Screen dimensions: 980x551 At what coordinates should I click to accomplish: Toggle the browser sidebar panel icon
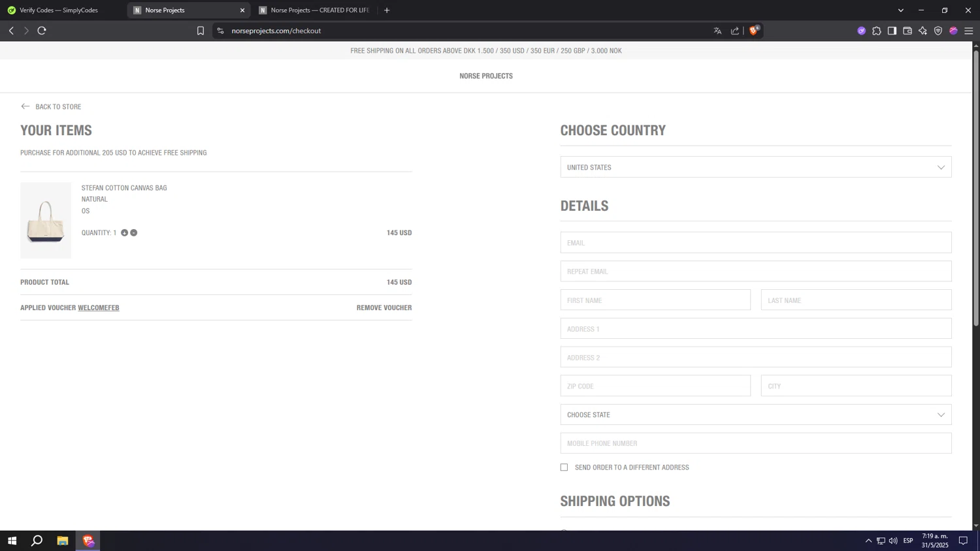(892, 31)
